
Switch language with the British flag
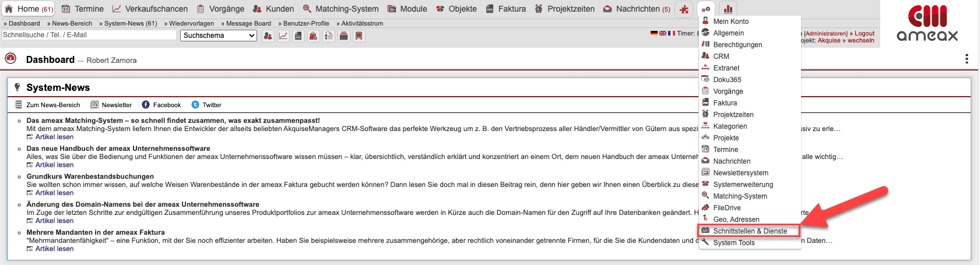(x=663, y=33)
